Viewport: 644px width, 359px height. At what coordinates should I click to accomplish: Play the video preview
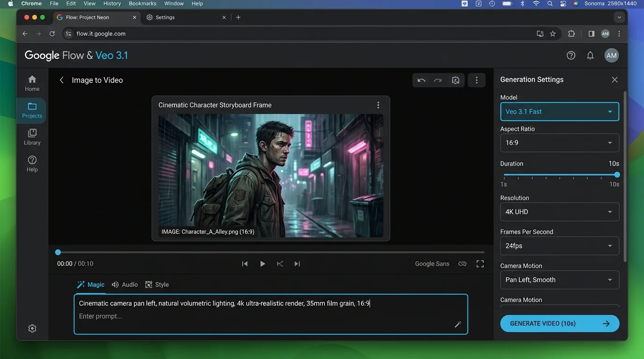tap(263, 264)
